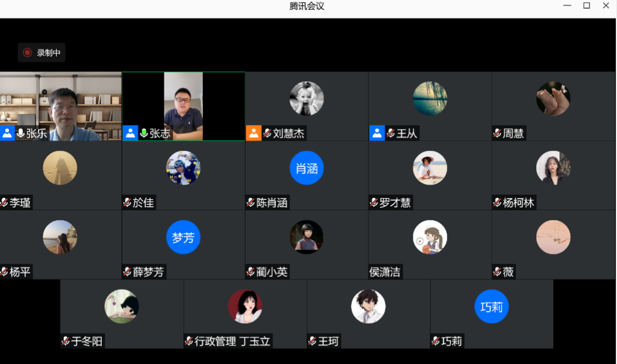The height and width of the screenshot is (364, 617).
Task: Click the green microphone icon beside 张志
Action: pos(144,133)
